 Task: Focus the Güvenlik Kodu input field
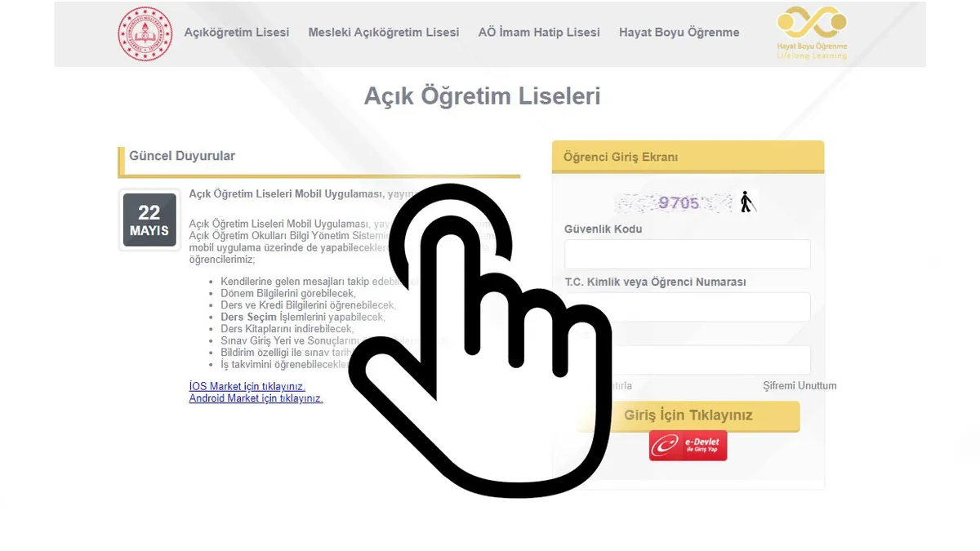coord(688,254)
